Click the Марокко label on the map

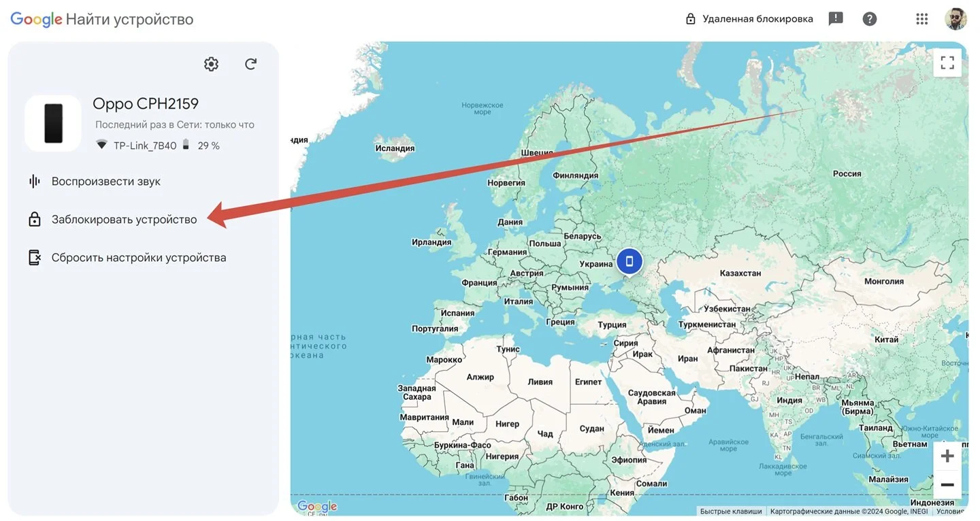tap(444, 360)
